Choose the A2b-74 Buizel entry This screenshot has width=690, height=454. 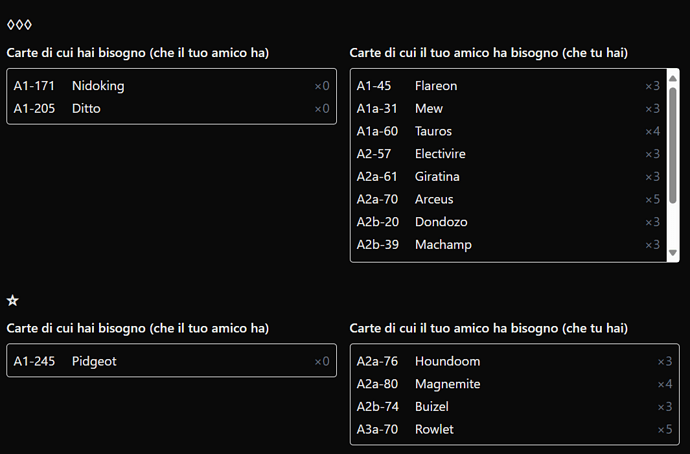pos(514,406)
